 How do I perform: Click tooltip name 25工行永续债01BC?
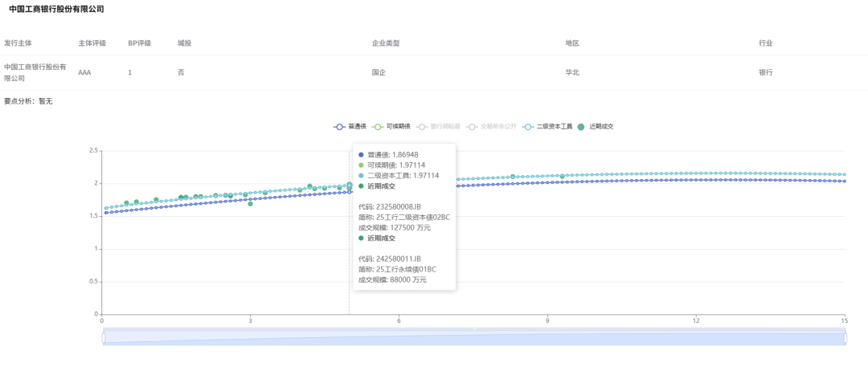click(397, 269)
